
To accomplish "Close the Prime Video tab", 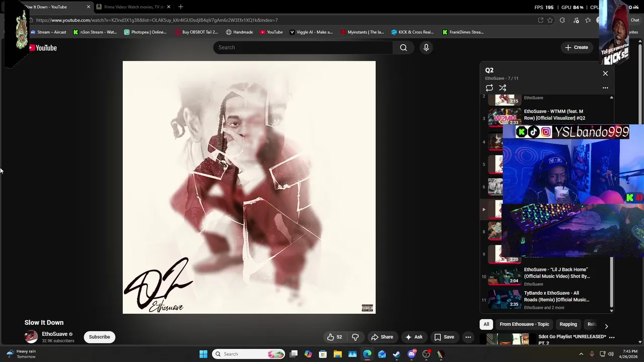I will (169, 7).
